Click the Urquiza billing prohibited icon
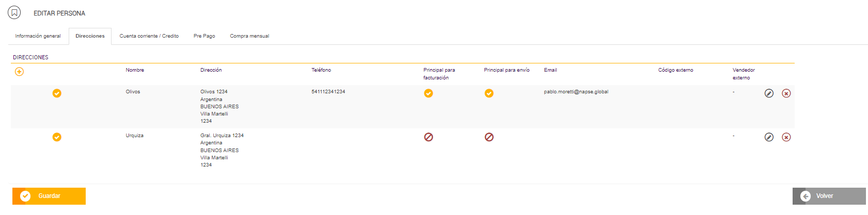Viewport: 868px width, 215px height. 429,137
